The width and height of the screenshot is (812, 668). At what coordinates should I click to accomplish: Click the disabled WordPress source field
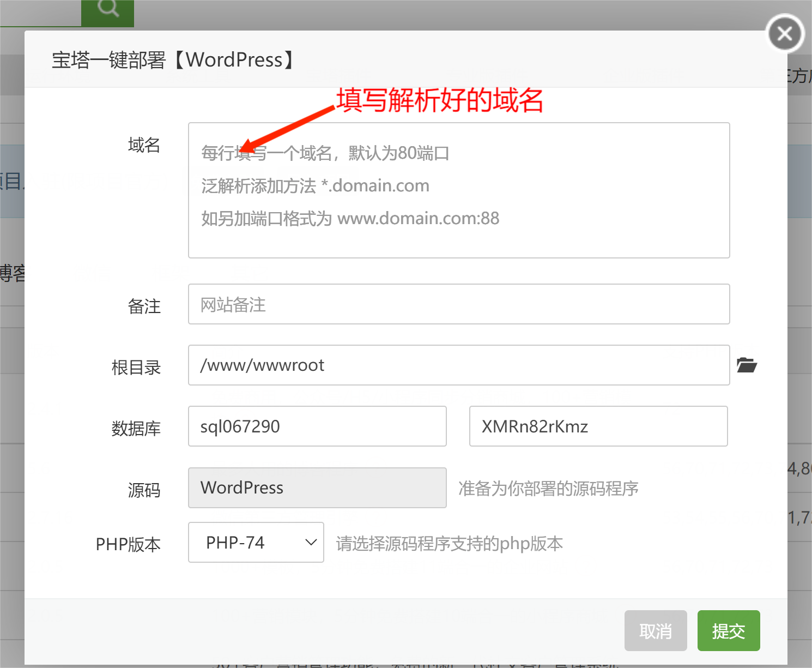(317, 488)
